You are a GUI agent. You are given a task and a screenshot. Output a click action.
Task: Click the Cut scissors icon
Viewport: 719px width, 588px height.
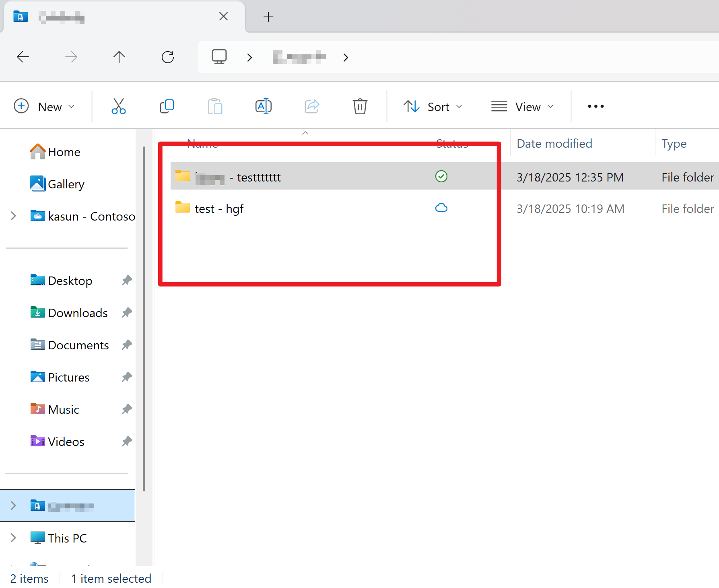119,106
